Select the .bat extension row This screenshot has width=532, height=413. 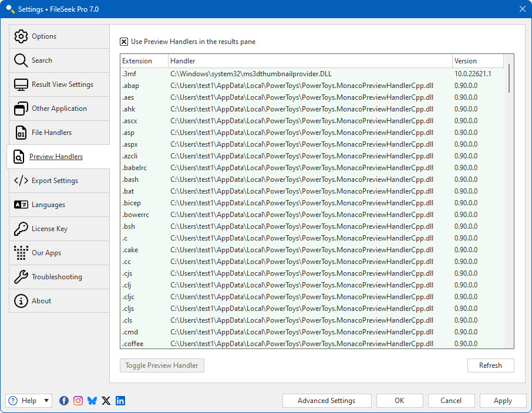(312, 191)
